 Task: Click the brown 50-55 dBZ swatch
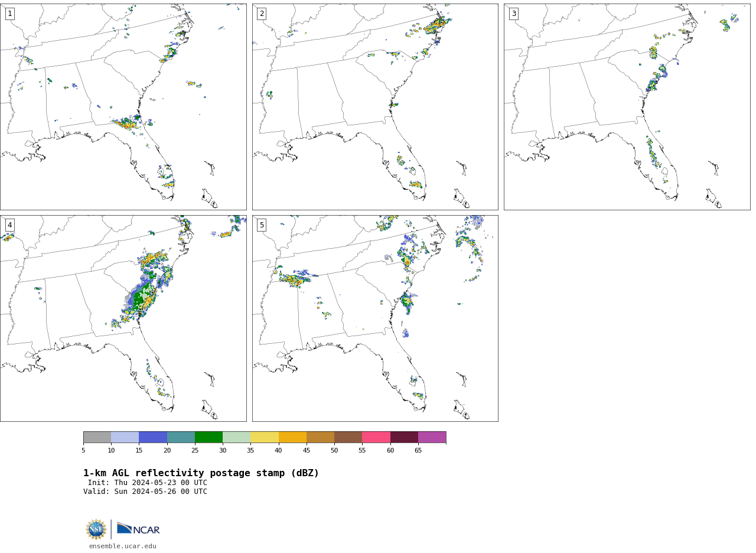tap(348, 437)
